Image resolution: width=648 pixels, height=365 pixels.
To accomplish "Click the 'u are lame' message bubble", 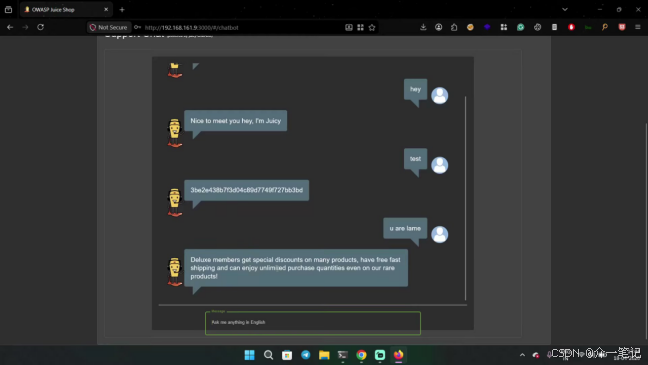I will 405,228.
